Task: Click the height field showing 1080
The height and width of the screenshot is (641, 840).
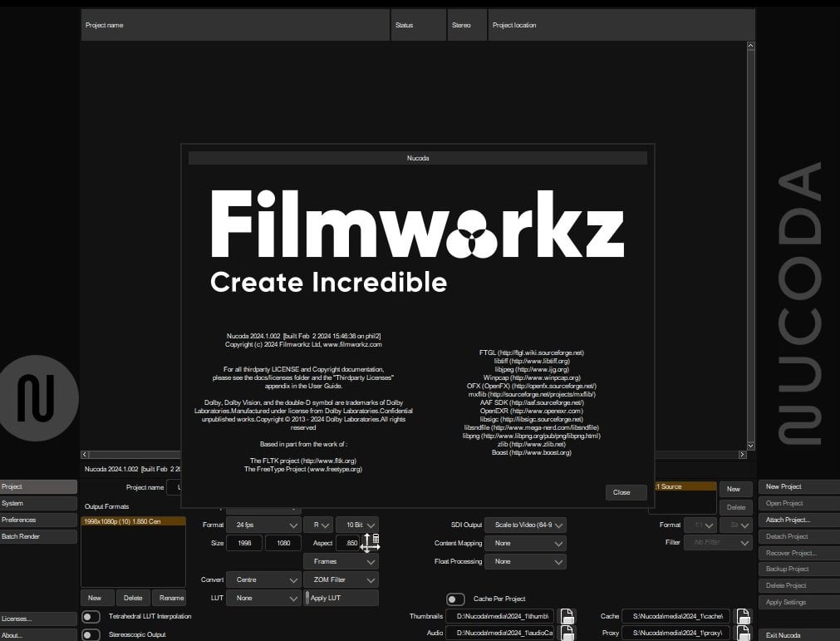Action: click(x=282, y=543)
